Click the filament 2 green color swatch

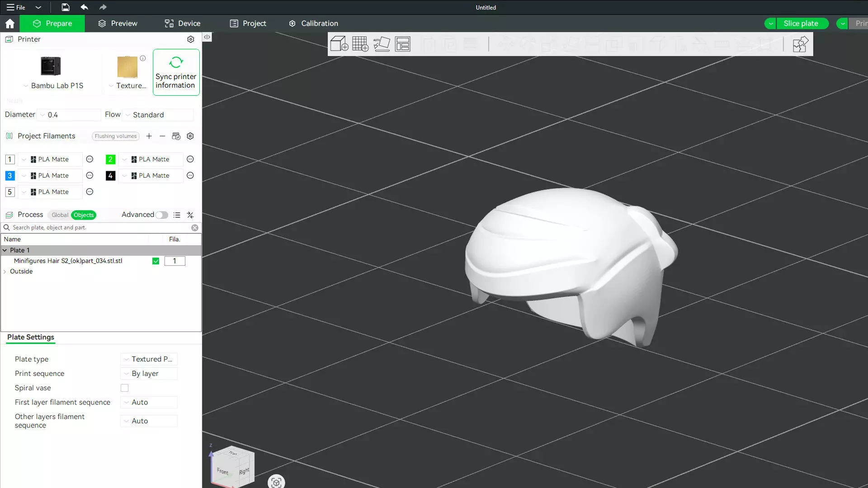pos(110,160)
